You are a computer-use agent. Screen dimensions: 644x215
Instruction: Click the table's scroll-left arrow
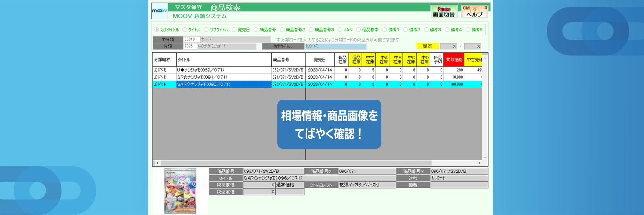(x=157, y=163)
